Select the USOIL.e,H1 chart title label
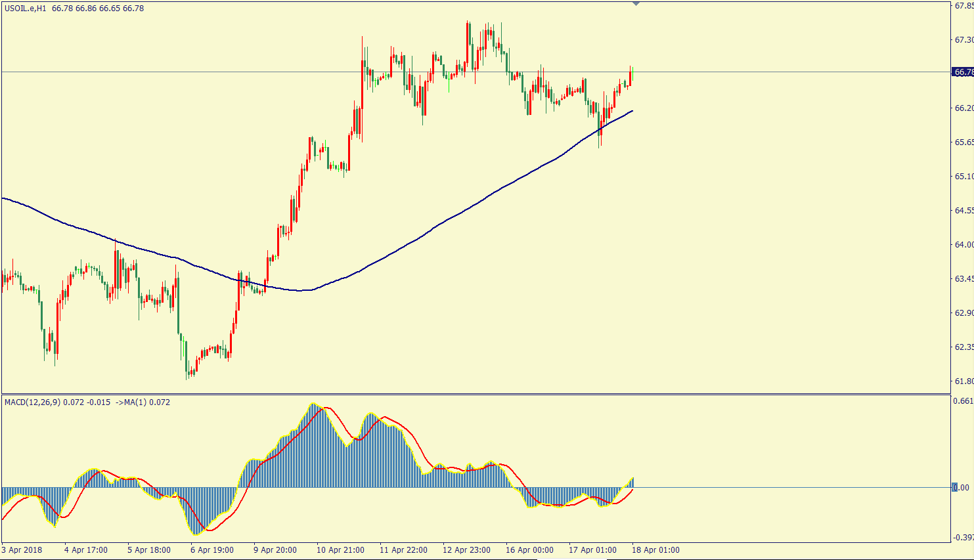 tap(26, 9)
